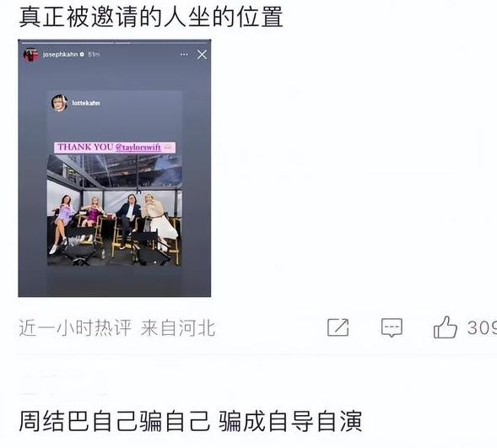Tap the share/repost icon under the comment
The image size is (497, 448).
338,327
